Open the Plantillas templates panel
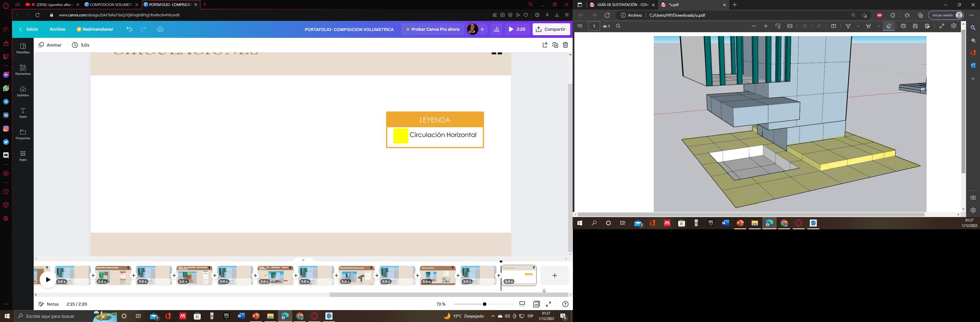The image size is (980, 322). 23,48
